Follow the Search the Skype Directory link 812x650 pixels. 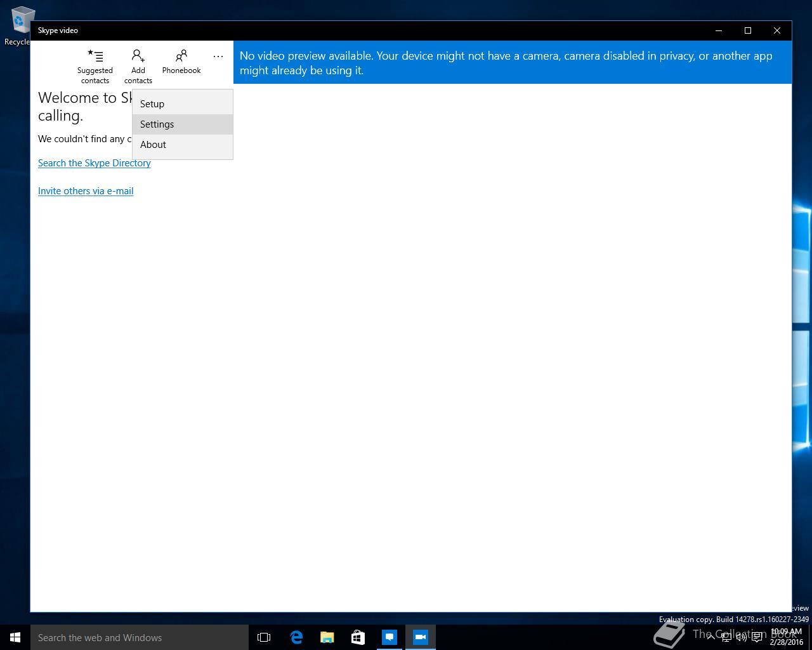(95, 163)
